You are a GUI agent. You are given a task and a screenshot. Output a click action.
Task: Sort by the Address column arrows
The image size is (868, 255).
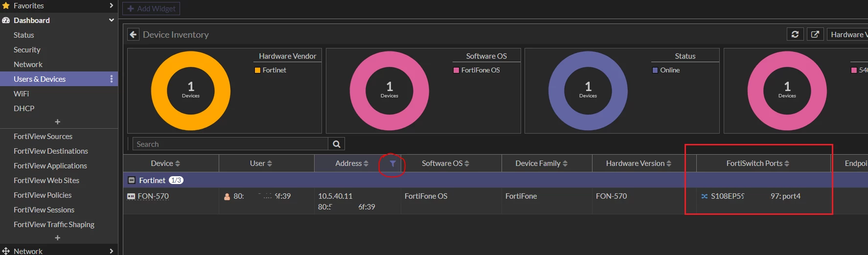[x=366, y=163]
